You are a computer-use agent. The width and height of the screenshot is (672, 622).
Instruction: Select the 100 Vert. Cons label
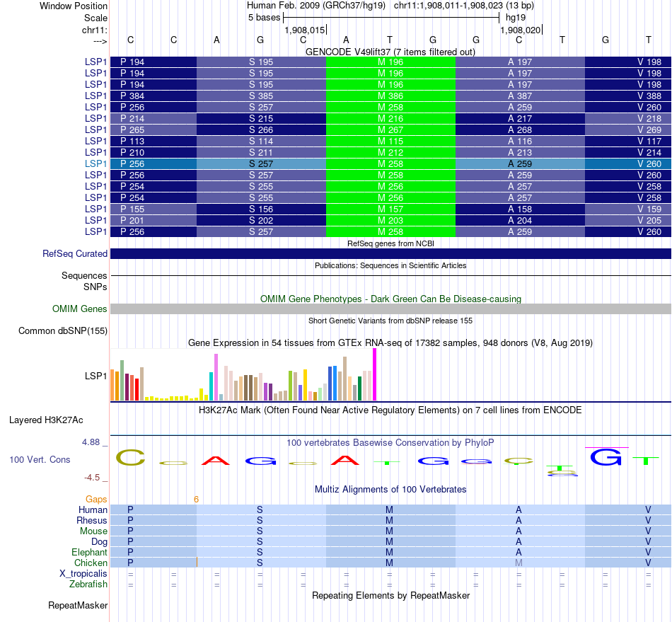click(40, 459)
